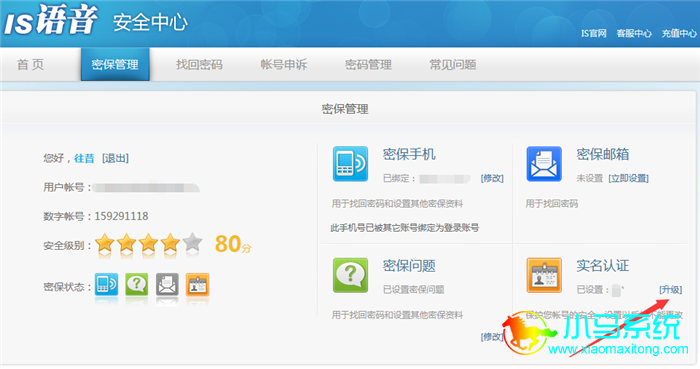Click the 实名认证 heading

click(603, 266)
